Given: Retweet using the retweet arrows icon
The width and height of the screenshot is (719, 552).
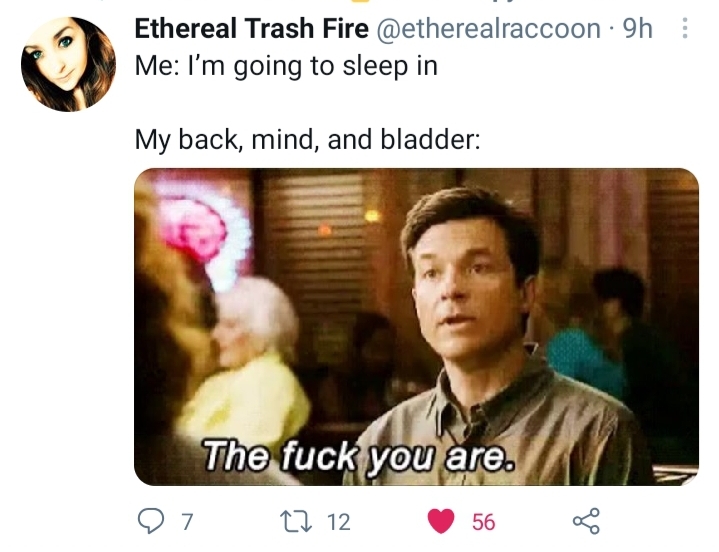Looking at the screenshot, I should pos(297,522).
